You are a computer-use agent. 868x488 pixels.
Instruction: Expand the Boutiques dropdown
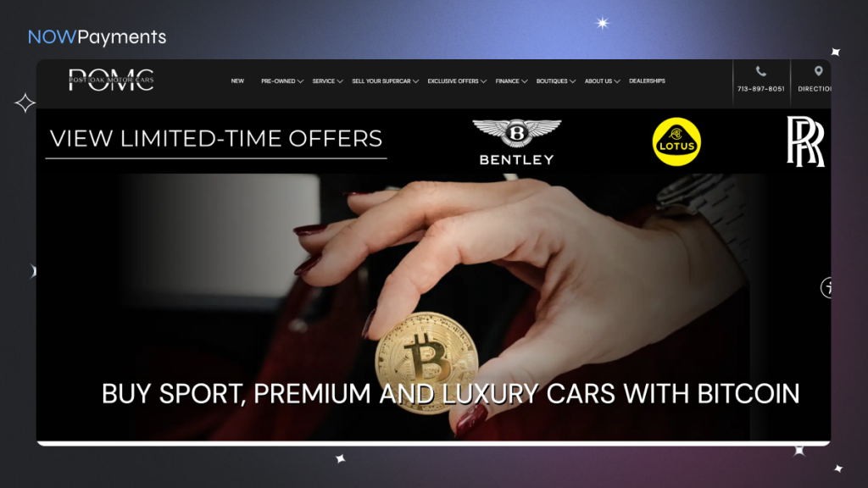tap(555, 81)
